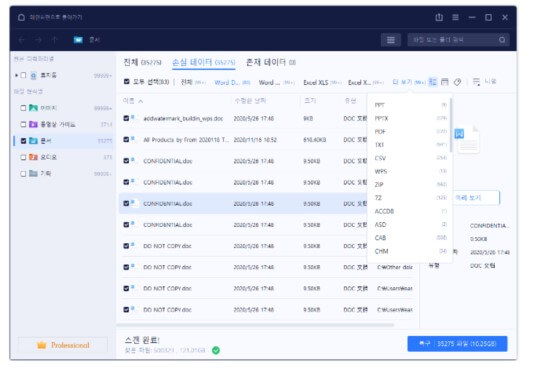Sort by type (유형) column header
This screenshot has height=368, width=533.
click(x=350, y=101)
